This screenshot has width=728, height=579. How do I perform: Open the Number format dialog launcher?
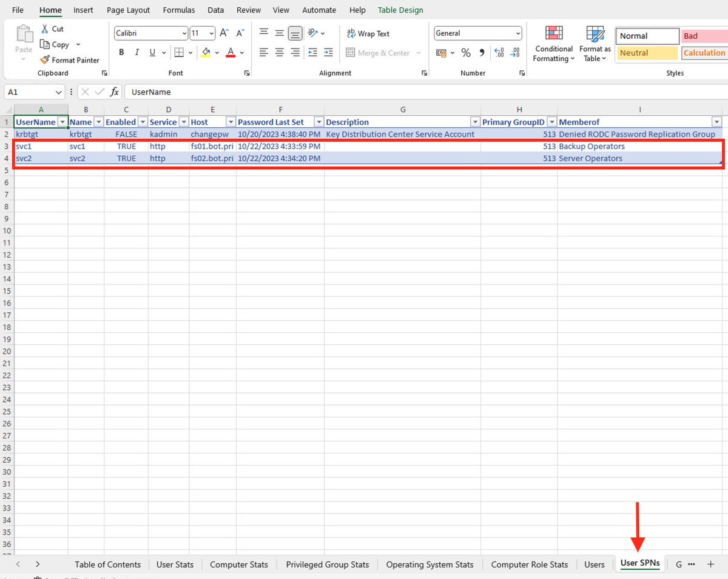pyautogui.click(x=522, y=73)
